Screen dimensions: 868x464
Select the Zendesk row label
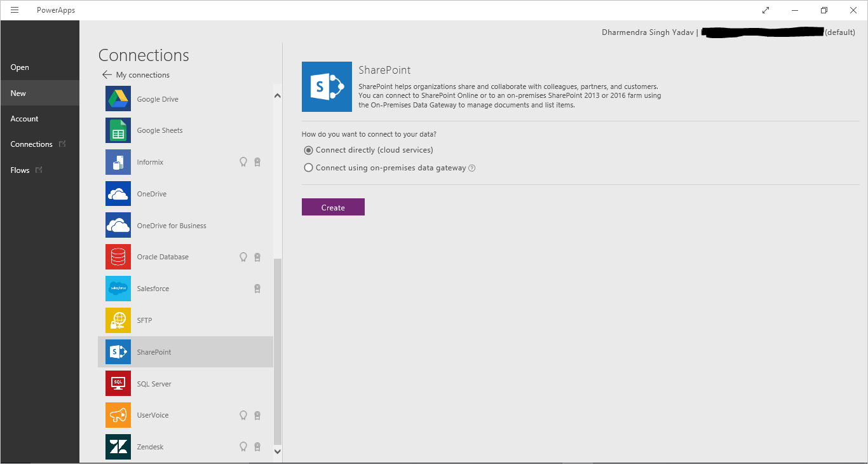pos(151,447)
